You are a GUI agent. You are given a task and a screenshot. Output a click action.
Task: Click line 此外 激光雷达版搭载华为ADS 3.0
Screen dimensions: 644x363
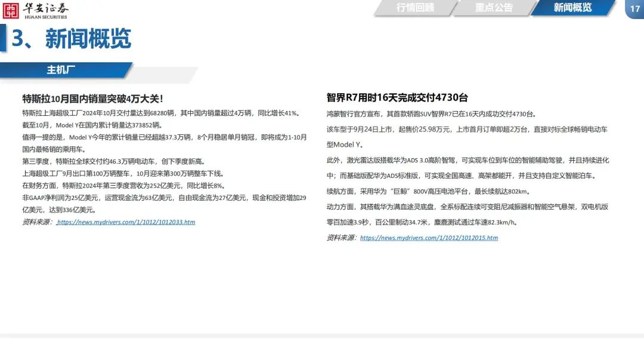(468, 161)
